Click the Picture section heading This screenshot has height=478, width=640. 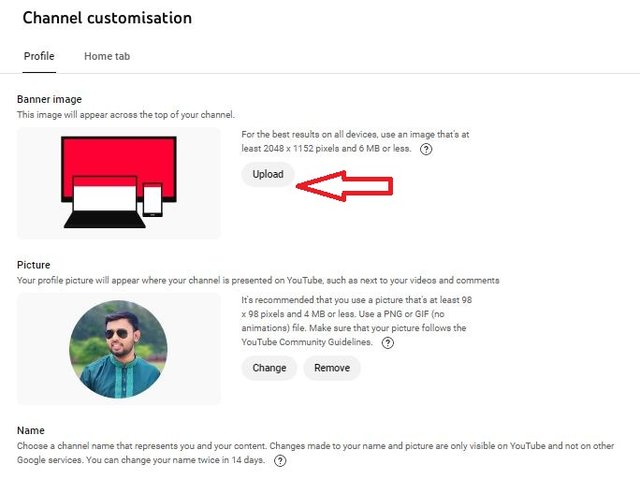tap(34, 265)
